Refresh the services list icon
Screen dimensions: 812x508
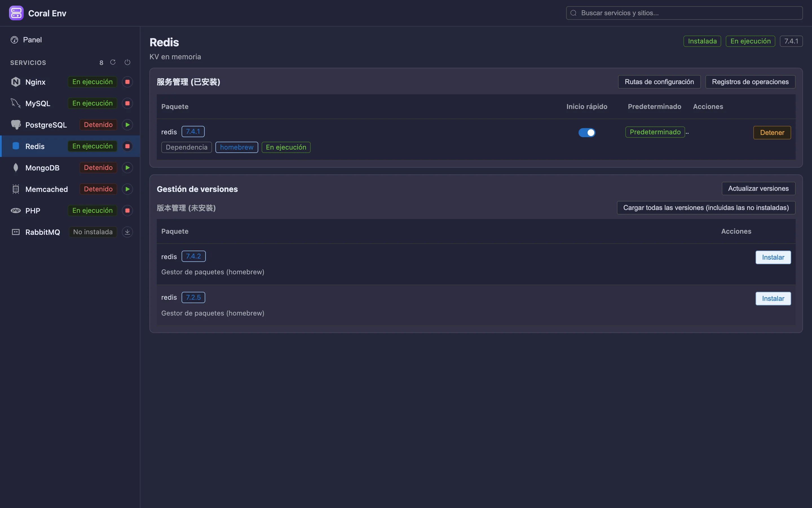113,62
